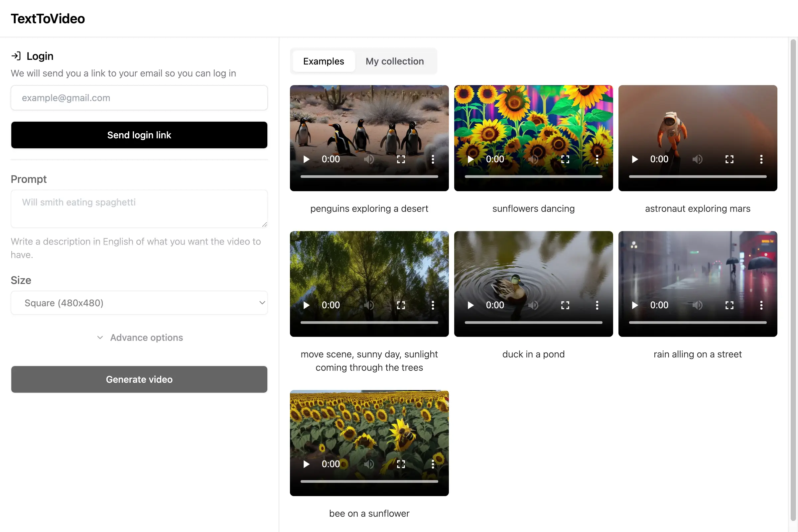The height and width of the screenshot is (532, 798).
Task: Unmute the penguins exploring a desert video
Action: point(369,159)
